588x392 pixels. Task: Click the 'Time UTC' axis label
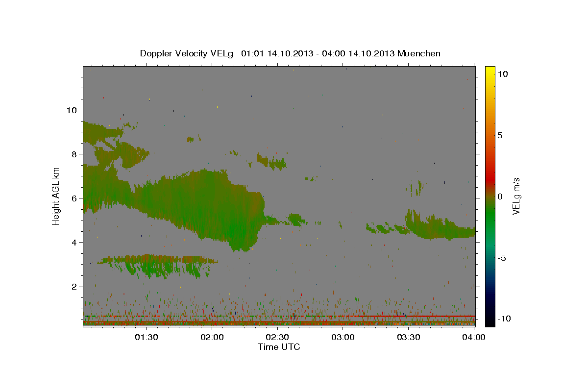tap(279, 347)
